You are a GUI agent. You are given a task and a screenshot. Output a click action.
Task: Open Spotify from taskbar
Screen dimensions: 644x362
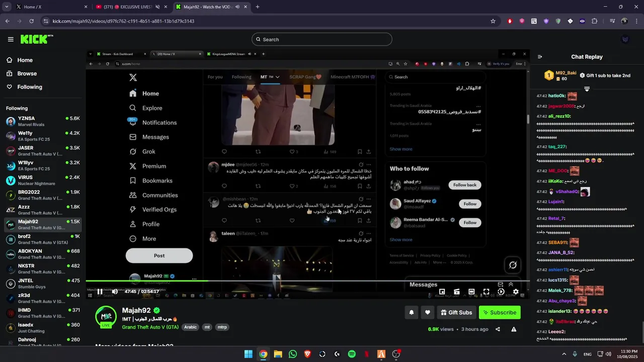(352, 354)
